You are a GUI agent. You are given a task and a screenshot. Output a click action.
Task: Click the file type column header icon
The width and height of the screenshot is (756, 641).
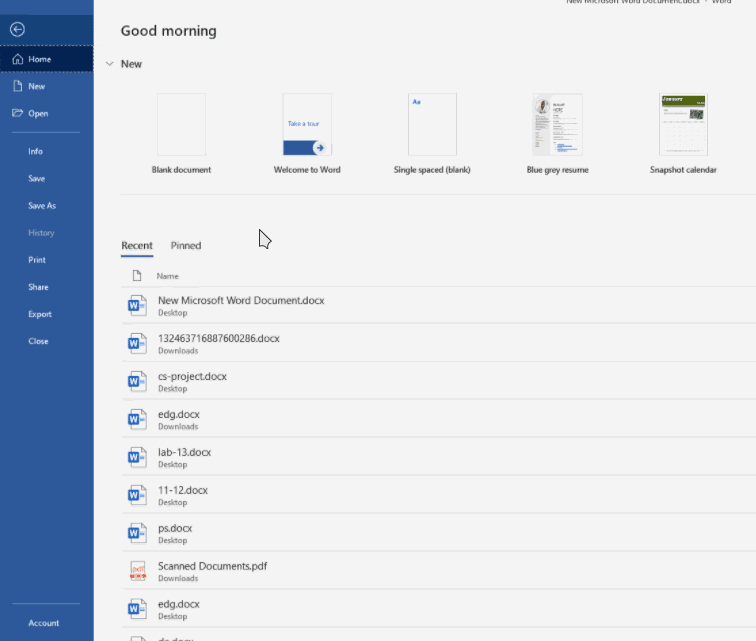click(137, 275)
